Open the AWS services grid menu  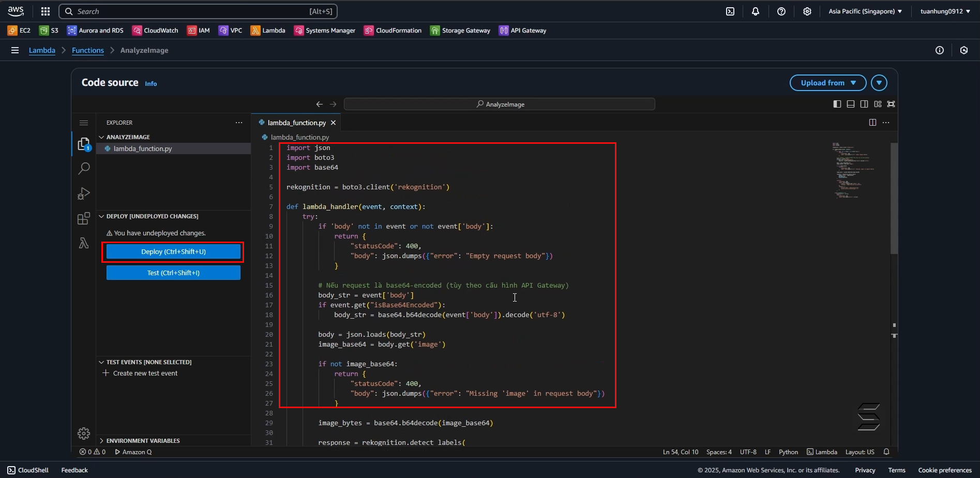point(46,11)
